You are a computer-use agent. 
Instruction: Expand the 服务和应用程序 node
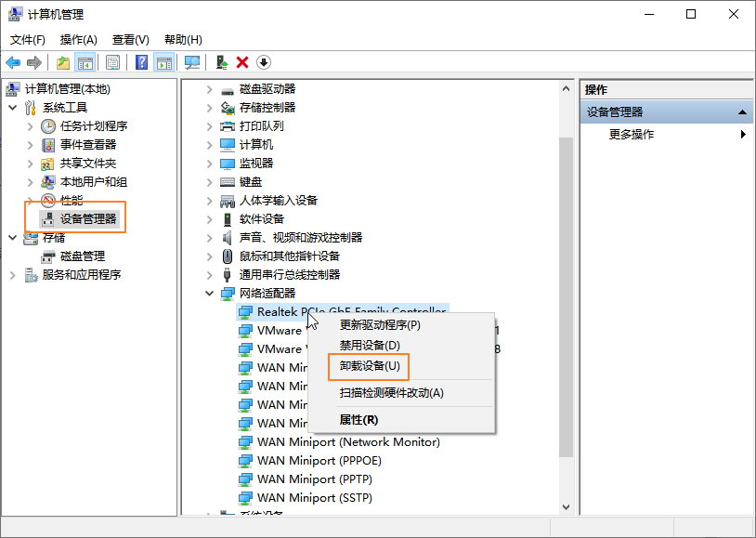[13, 275]
